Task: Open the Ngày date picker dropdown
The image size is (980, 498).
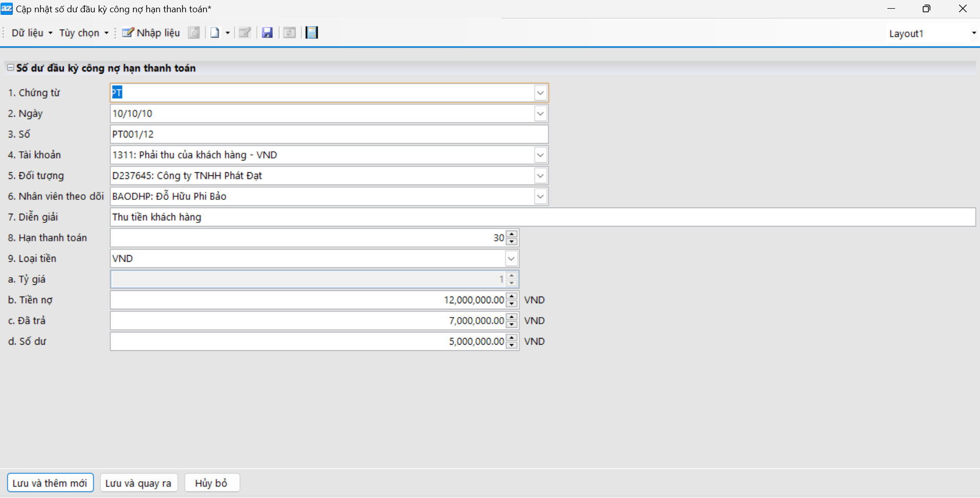Action: tap(540, 114)
